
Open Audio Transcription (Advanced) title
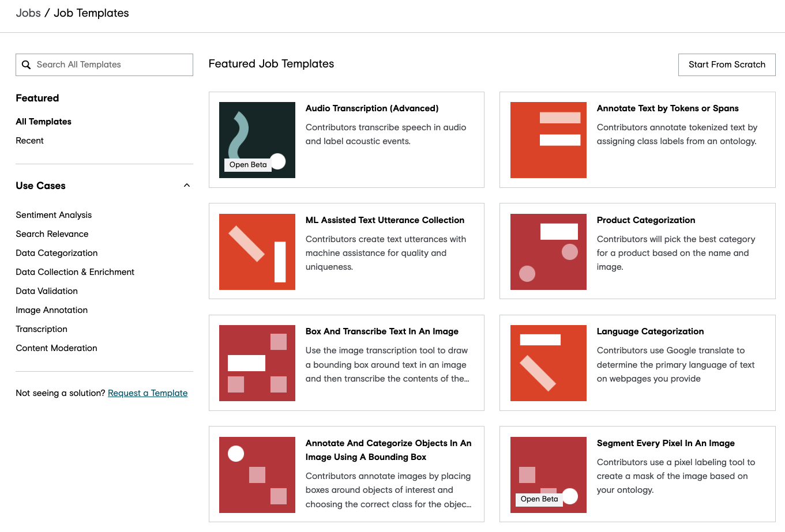point(372,108)
